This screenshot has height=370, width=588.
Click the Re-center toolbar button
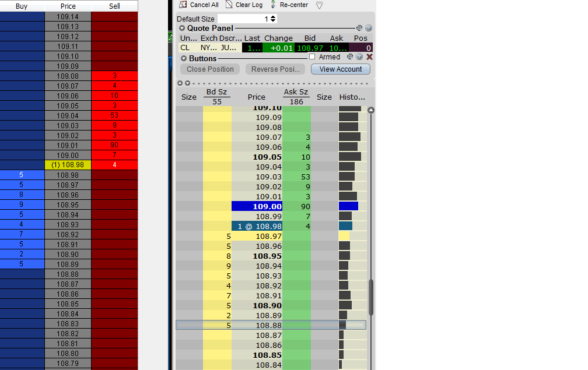289,5
